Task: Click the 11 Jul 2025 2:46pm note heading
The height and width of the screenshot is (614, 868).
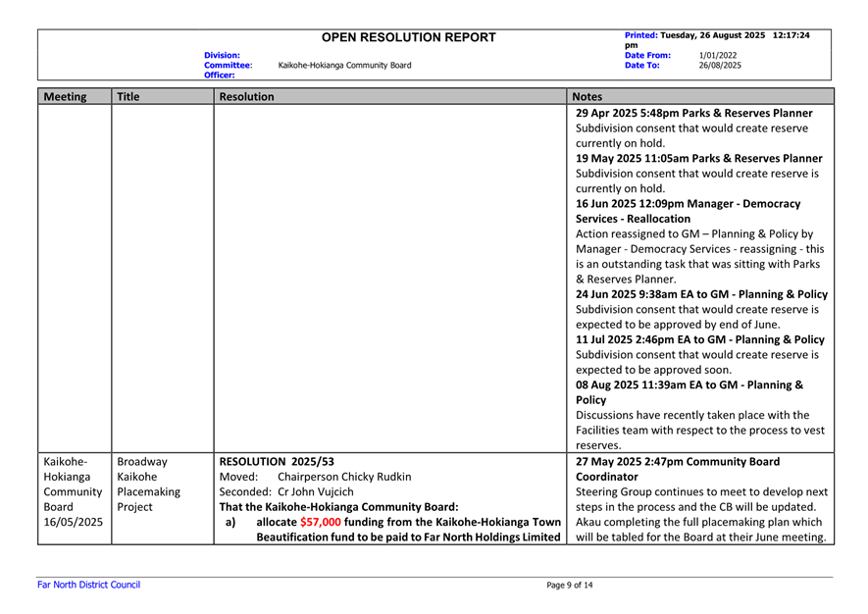Action: (699, 340)
